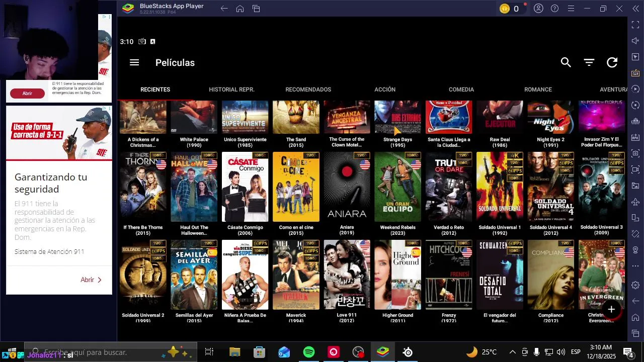Screen dimensions: 644x362
Task: Toggle airplane mode in BlueStacks sidebar
Action: pyautogui.click(x=635, y=202)
